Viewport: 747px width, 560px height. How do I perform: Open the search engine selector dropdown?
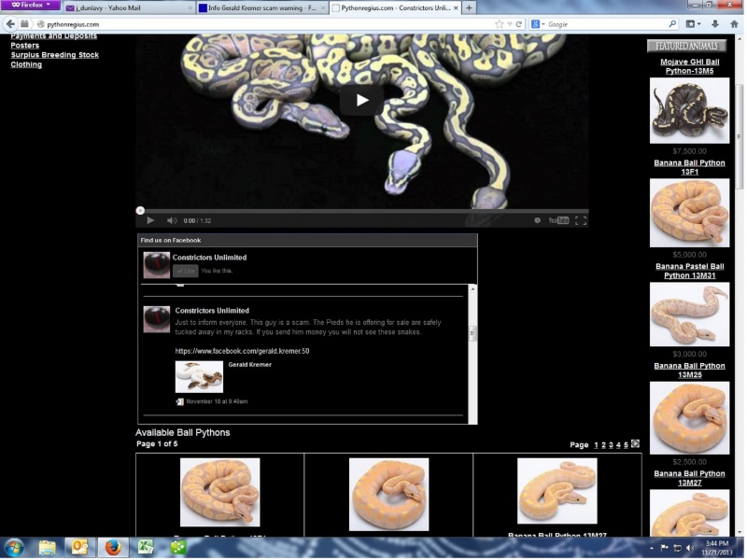[x=539, y=24]
